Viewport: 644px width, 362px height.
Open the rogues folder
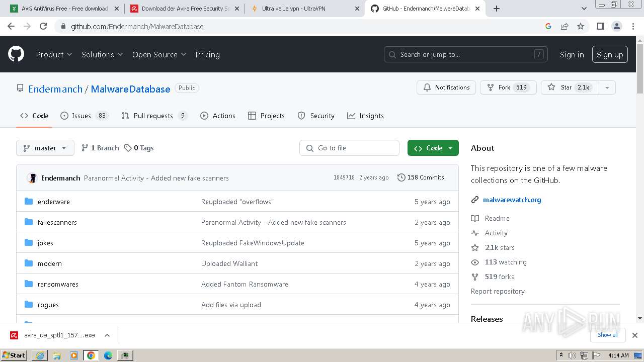click(x=48, y=305)
